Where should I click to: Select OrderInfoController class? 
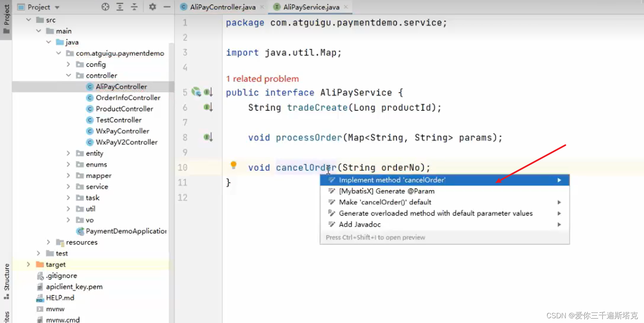128,97
